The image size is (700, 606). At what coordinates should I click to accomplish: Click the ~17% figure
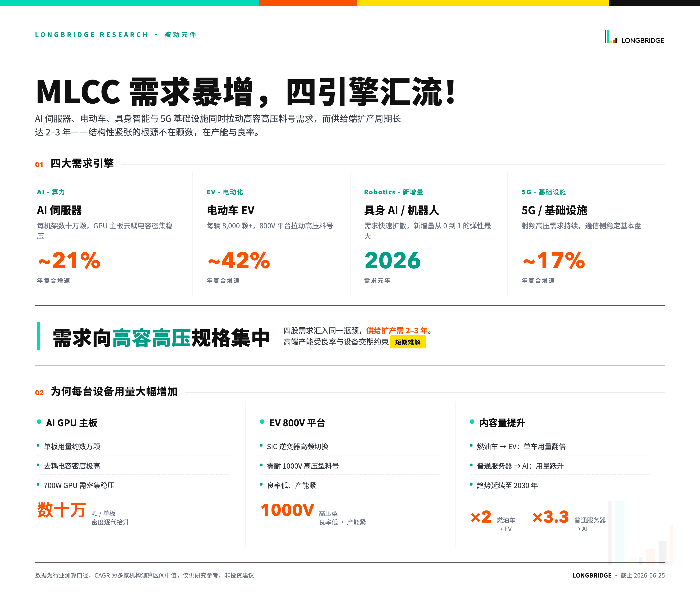click(x=554, y=260)
